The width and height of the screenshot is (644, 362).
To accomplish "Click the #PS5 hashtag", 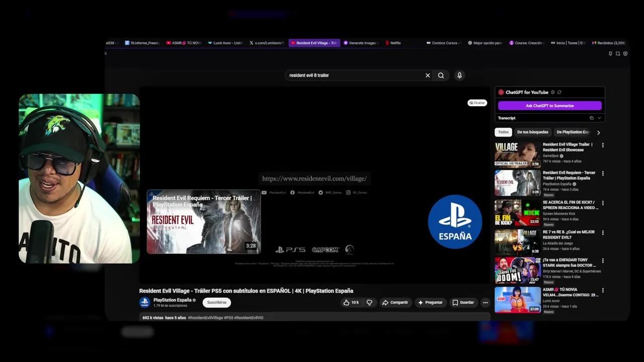I will coord(228,318).
